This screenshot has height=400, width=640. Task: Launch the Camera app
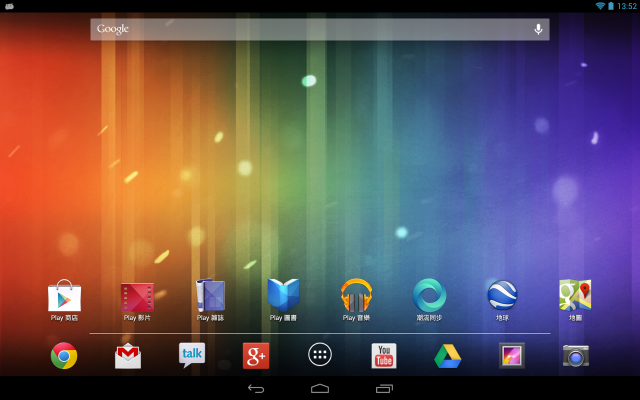point(576,356)
